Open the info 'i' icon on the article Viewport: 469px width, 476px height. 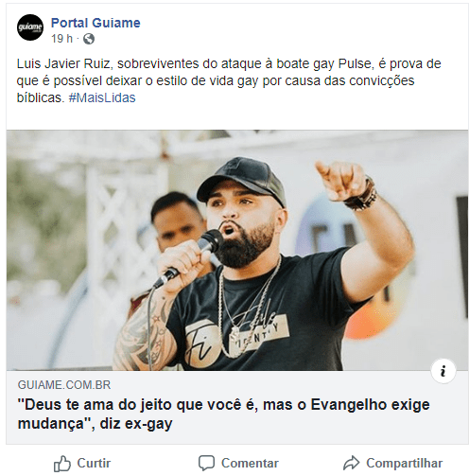443,371
